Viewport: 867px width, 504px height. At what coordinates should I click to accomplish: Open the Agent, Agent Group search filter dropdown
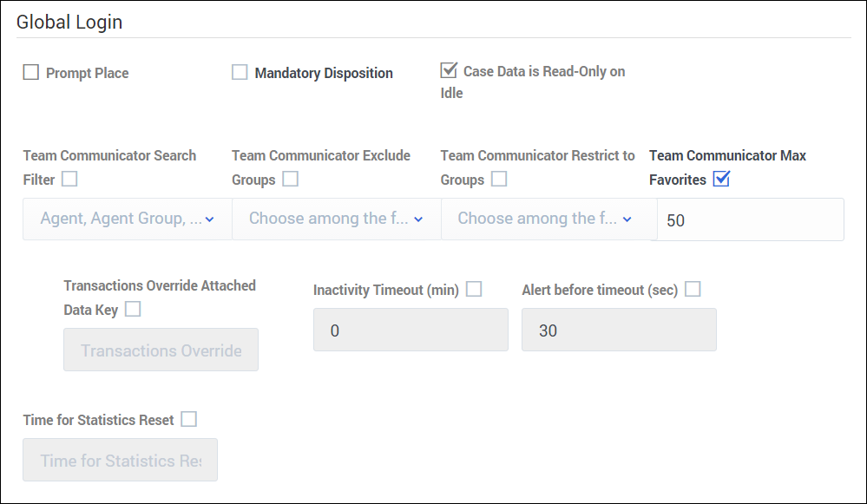pyautogui.click(x=127, y=219)
